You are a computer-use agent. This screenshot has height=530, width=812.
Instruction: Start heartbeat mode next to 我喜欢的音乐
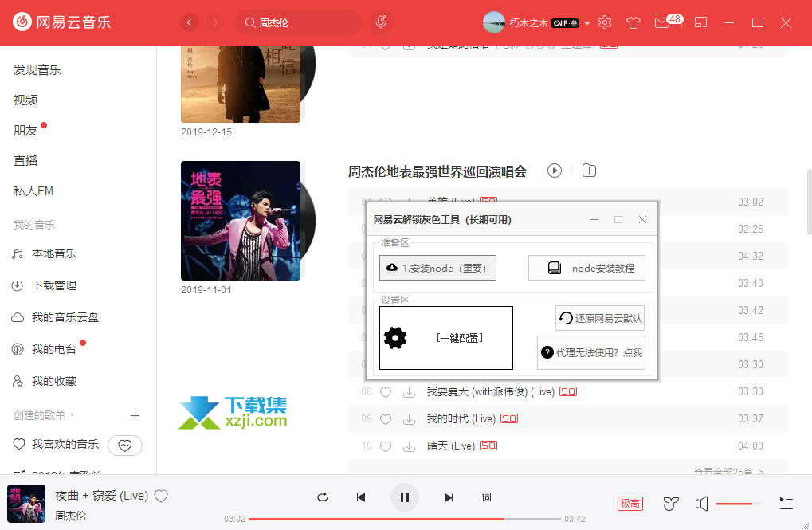[x=125, y=445]
